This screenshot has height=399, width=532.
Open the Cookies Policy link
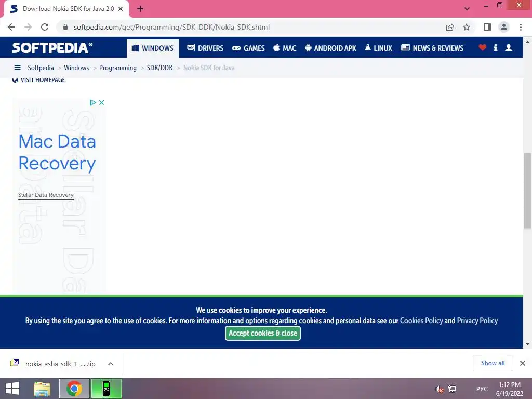point(421,321)
